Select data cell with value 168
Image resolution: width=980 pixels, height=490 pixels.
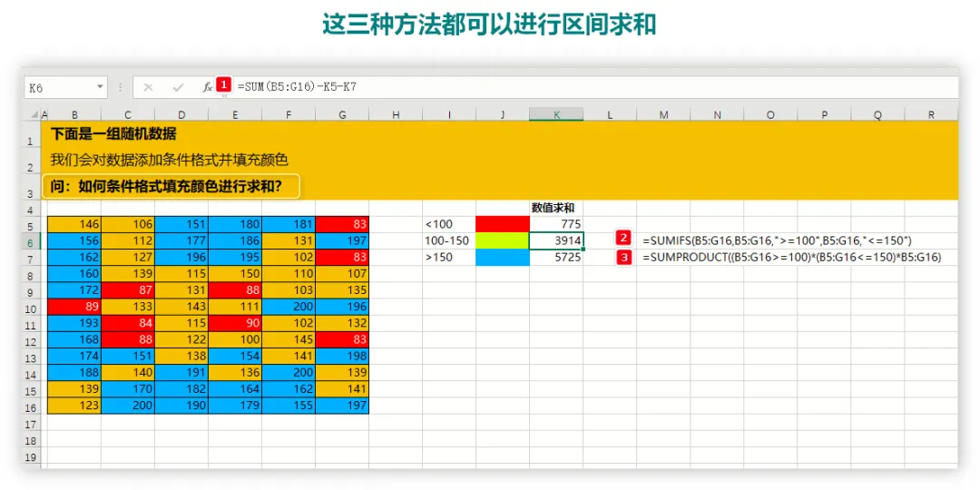click(x=74, y=339)
